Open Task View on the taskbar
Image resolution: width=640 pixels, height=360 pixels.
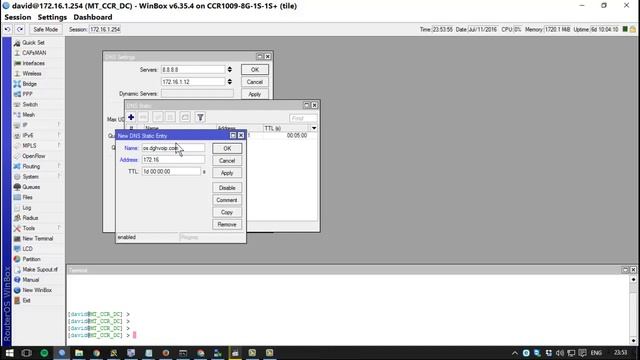coord(27,353)
